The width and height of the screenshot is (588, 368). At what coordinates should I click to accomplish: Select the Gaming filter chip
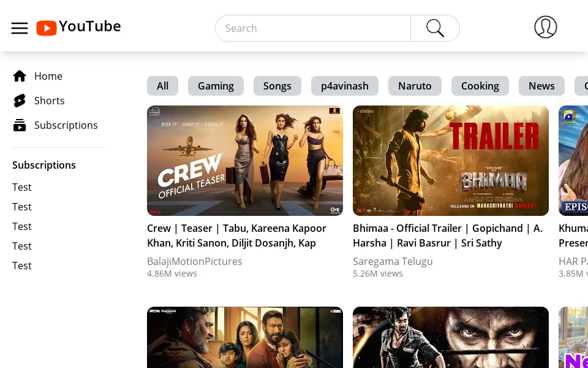[x=216, y=86]
